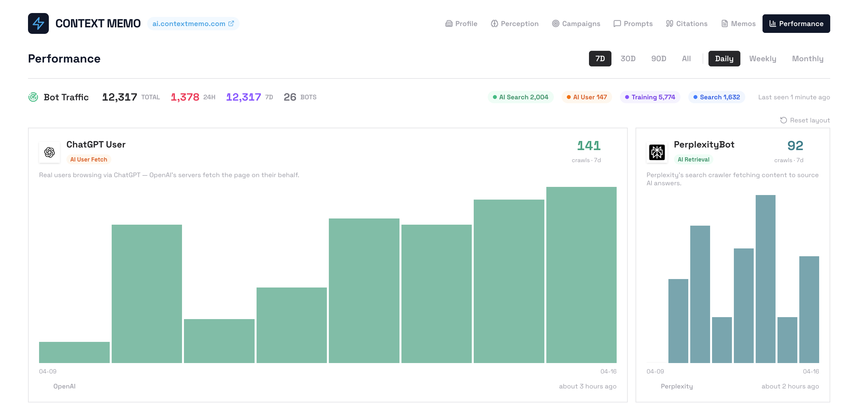Click the 141 crawls count
Image resolution: width=868 pixels, height=407 pixels.
588,146
